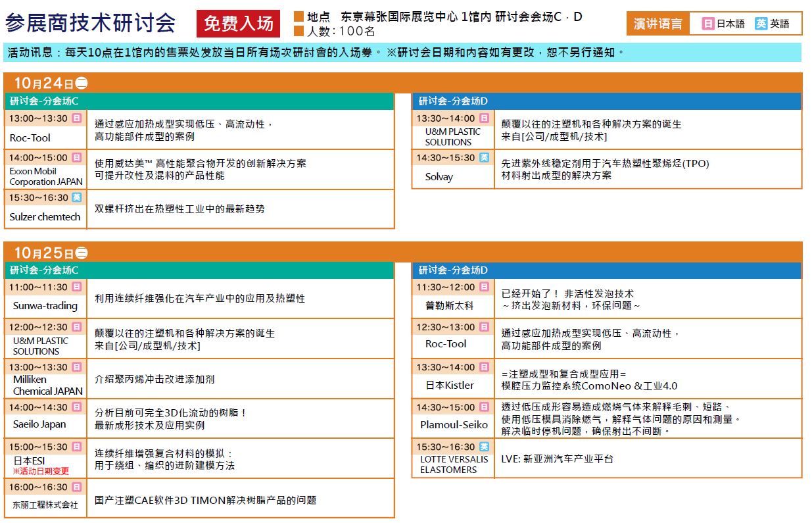Click the 英 badge in the Solvay row
812x523 pixels.
point(484,158)
